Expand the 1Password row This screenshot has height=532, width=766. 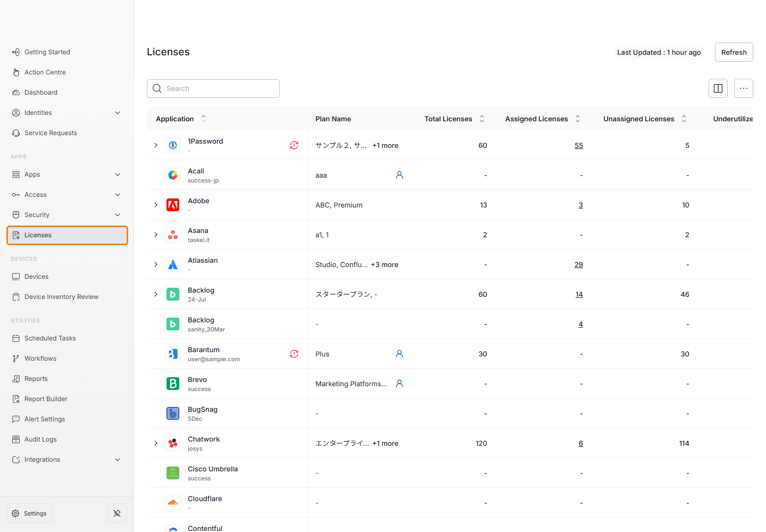(x=156, y=145)
